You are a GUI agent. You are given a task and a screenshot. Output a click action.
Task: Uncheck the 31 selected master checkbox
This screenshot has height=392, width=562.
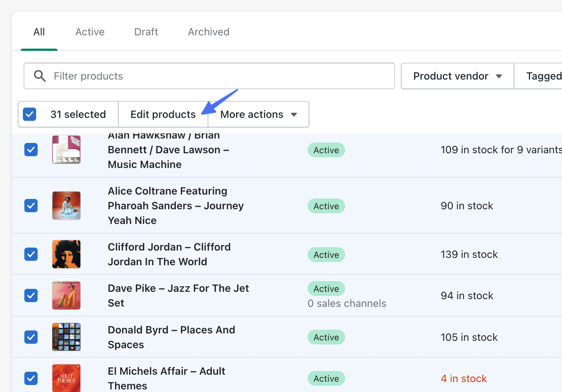point(30,114)
